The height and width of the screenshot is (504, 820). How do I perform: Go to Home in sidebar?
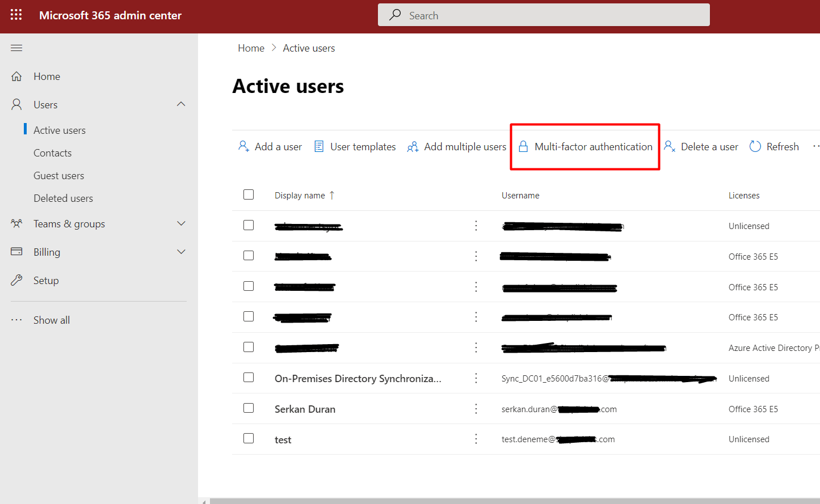47,76
